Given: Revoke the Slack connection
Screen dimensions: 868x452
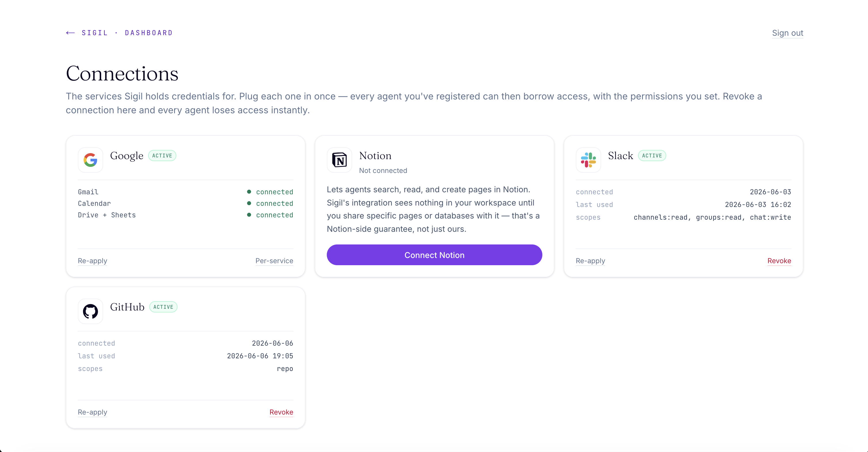Looking at the screenshot, I should click(x=779, y=261).
